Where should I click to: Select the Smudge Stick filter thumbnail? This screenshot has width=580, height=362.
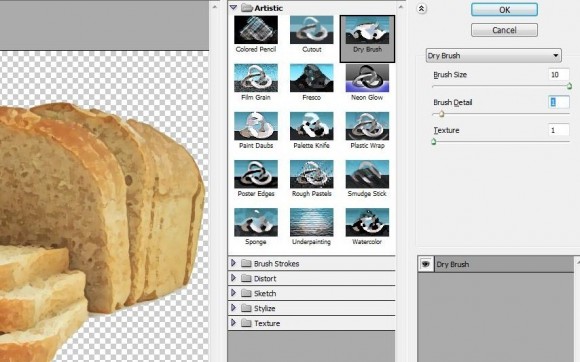(x=367, y=174)
